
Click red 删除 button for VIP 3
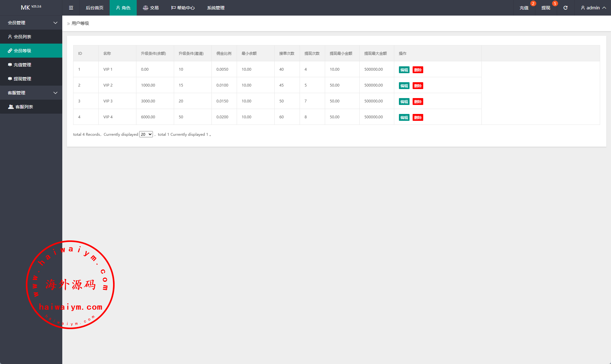(x=418, y=102)
